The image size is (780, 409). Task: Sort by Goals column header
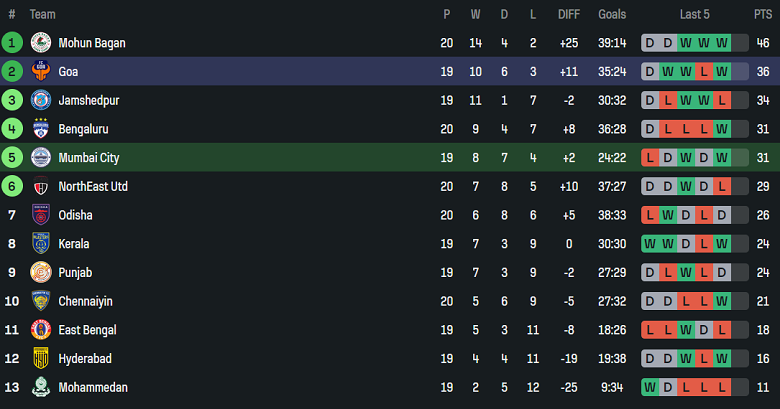[612, 14]
